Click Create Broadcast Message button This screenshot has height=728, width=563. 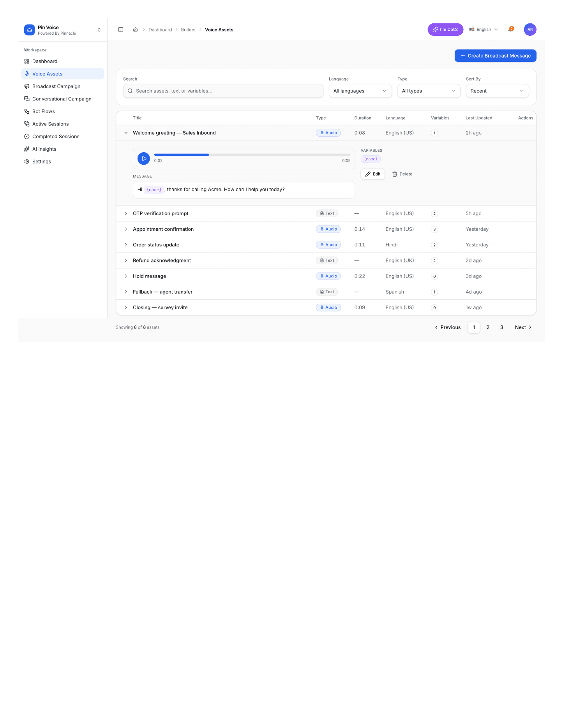pos(495,56)
